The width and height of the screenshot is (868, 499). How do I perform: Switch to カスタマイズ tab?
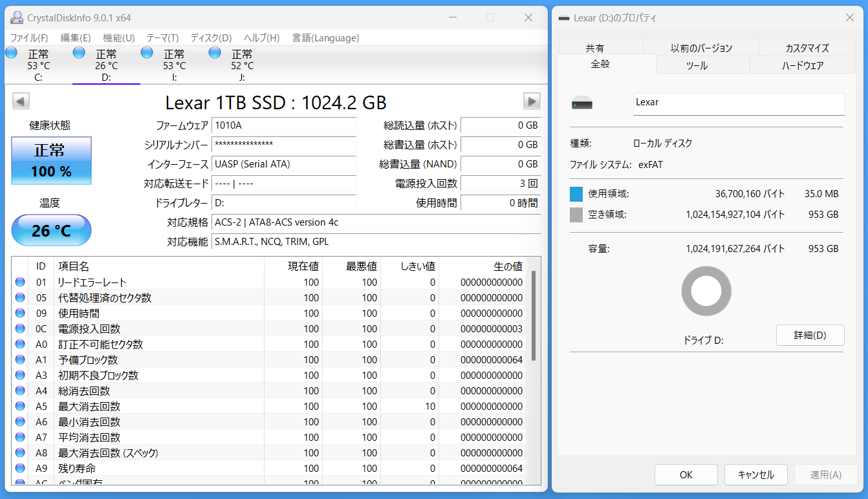pos(807,48)
